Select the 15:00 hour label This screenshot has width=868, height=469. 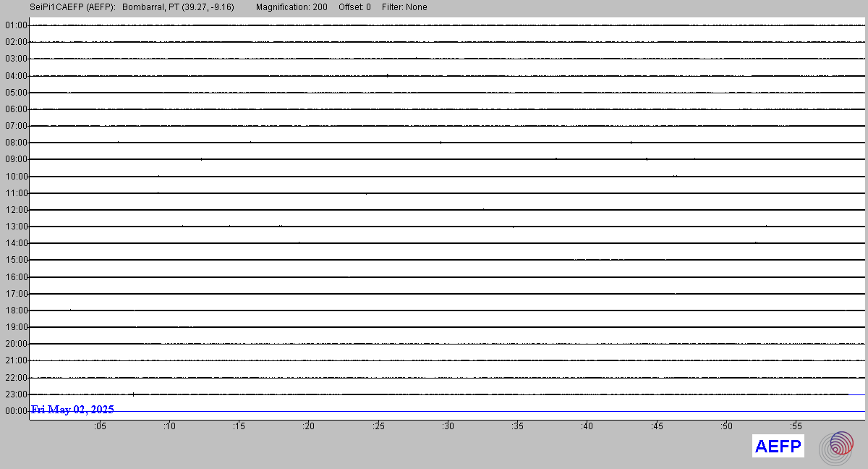click(x=16, y=260)
